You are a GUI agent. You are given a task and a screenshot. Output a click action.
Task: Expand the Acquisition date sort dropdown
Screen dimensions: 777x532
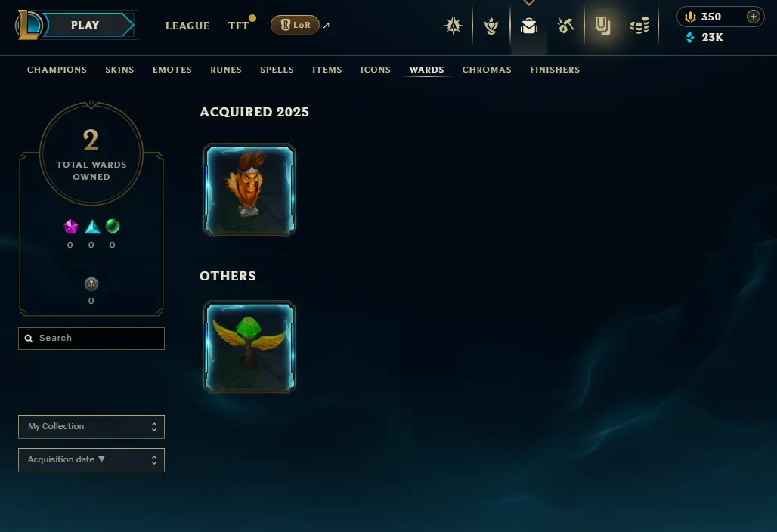(x=91, y=459)
